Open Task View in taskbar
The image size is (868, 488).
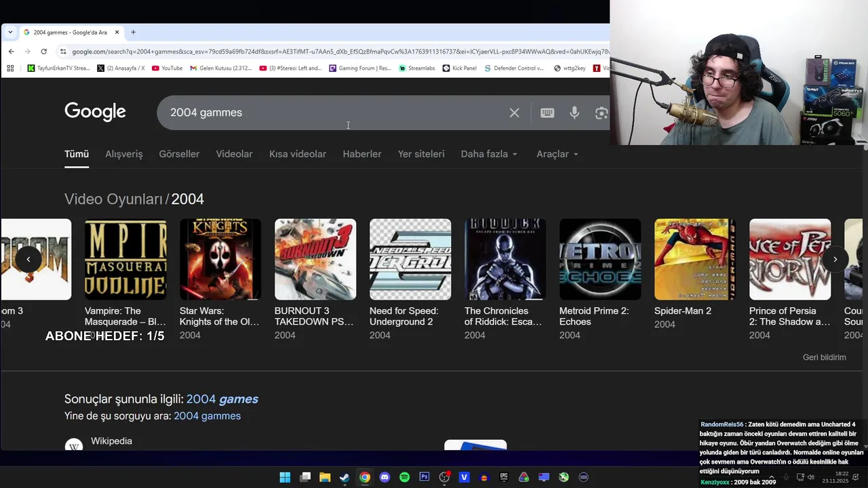(x=305, y=477)
